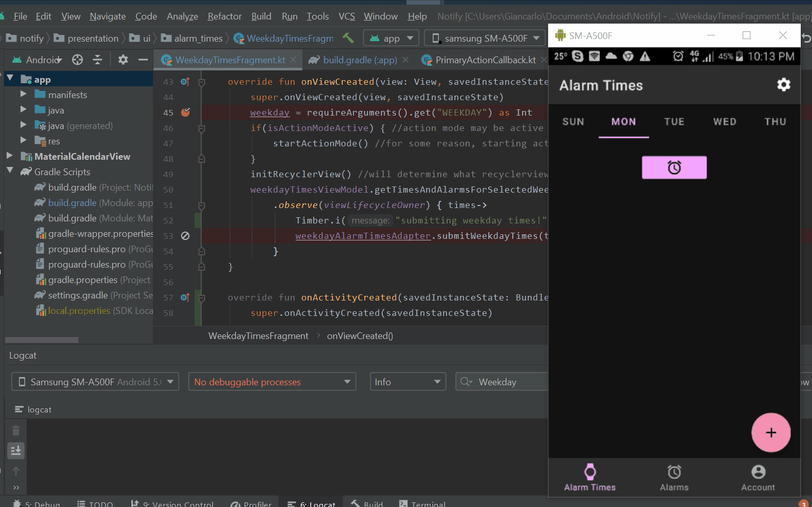Clear logcat with trash icon
Image resolution: width=812 pixels, height=507 pixels.
pyautogui.click(x=16, y=430)
